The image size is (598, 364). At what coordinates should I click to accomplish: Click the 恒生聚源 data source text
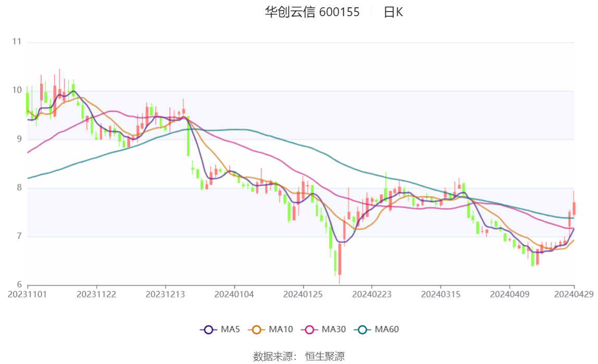tap(325, 356)
